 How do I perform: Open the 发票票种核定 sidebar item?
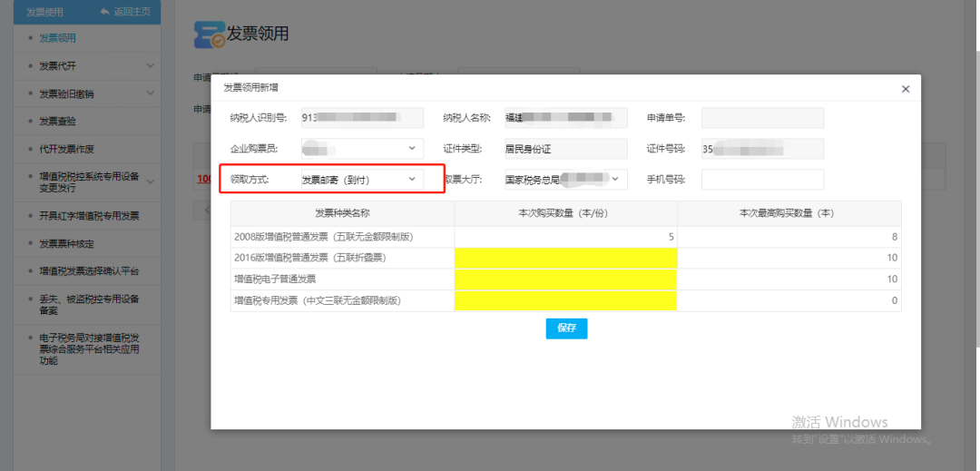(66, 243)
